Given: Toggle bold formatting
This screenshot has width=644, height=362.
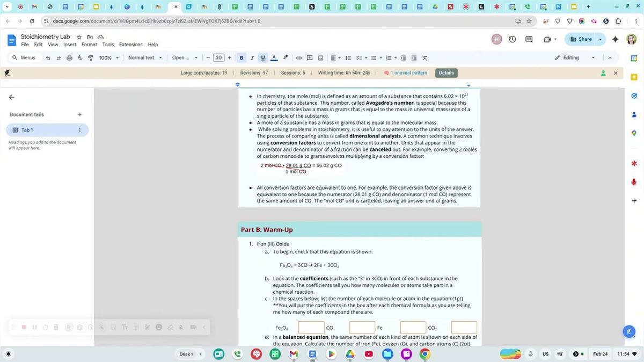Looking at the screenshot, I should [241, 57].
